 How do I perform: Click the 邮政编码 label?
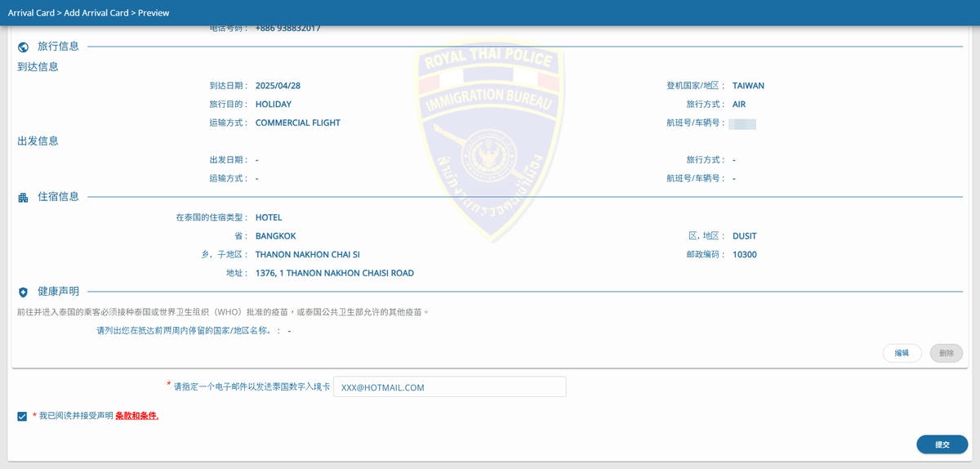(706, 255)
